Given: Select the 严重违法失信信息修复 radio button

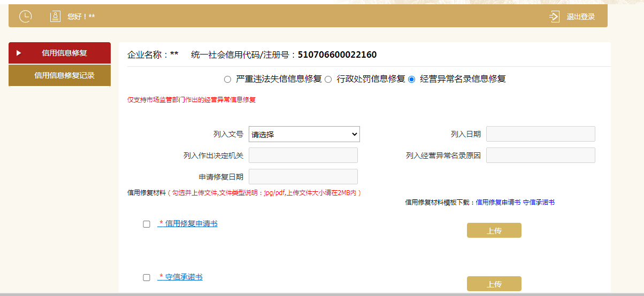Looking at the screenshot, I should (227, 80).
